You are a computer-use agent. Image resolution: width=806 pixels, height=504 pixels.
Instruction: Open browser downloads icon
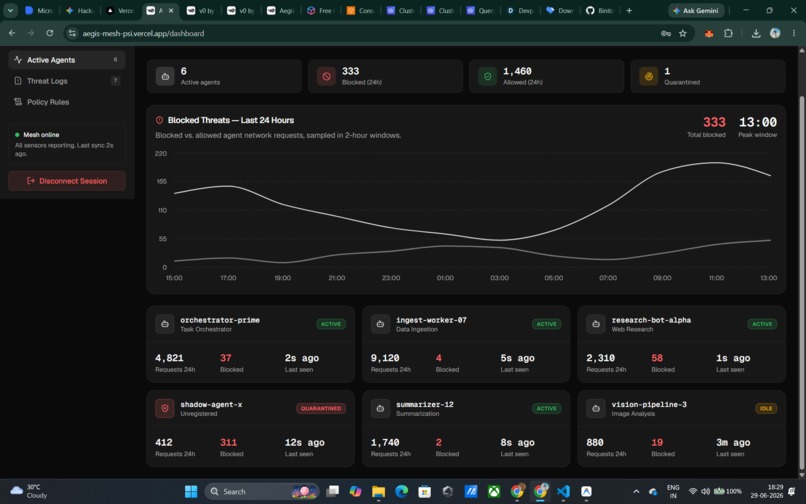pos(756,33)
